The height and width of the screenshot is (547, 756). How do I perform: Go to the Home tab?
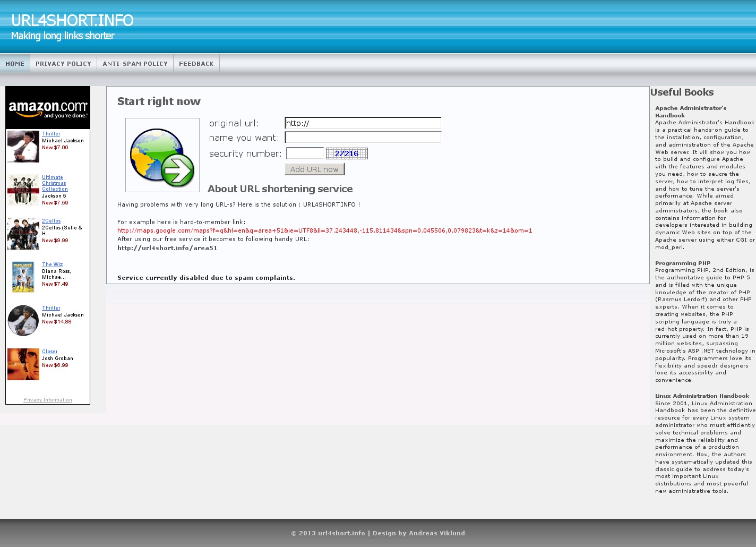pos(15,64)
